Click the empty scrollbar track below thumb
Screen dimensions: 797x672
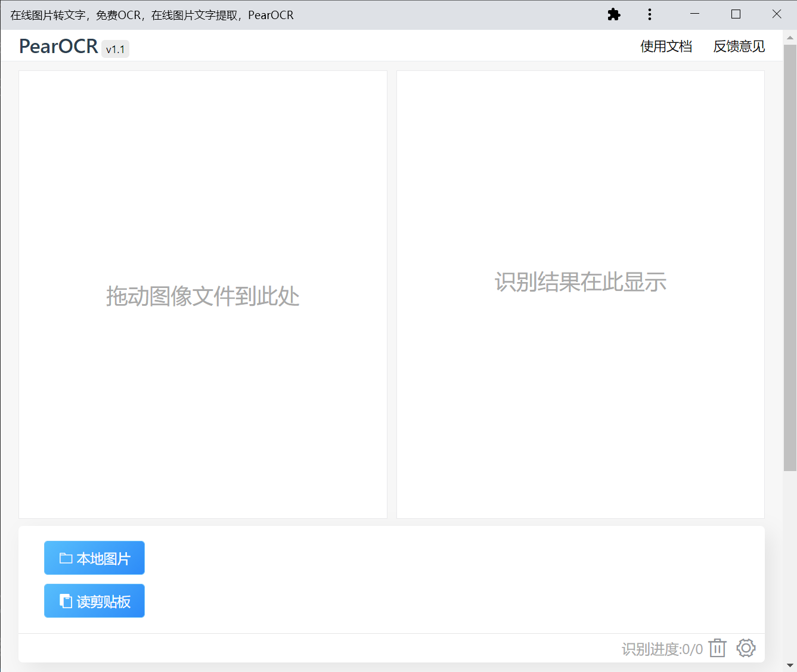point(790,566)
